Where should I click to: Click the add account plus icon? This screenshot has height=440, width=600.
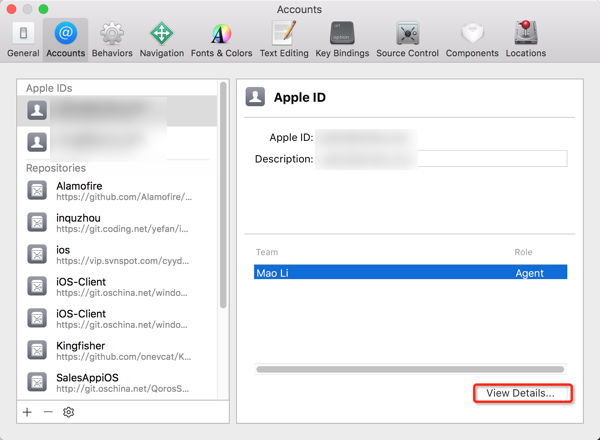click(x=27, y=412)
